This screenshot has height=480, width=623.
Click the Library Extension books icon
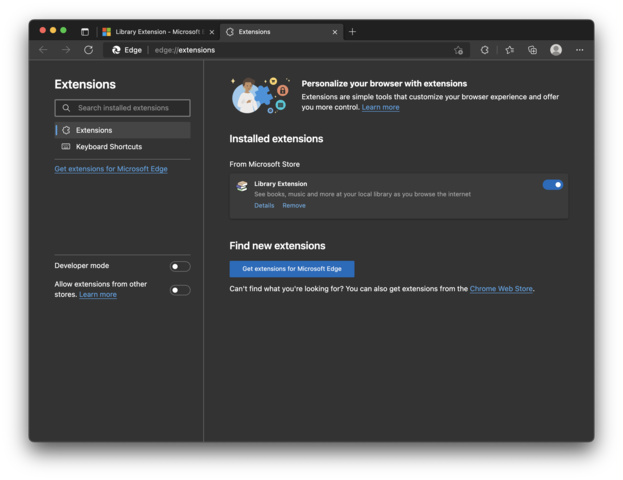coord(242,186)
